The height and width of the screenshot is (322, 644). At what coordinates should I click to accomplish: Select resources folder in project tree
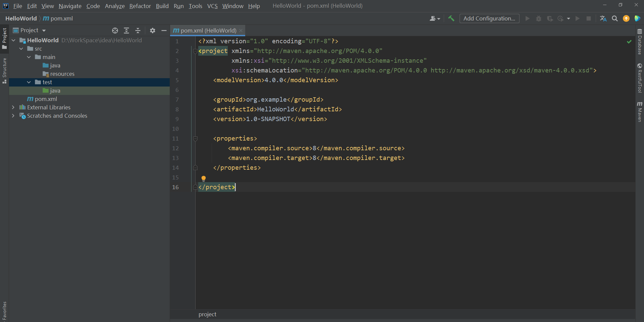coord(62,74)
